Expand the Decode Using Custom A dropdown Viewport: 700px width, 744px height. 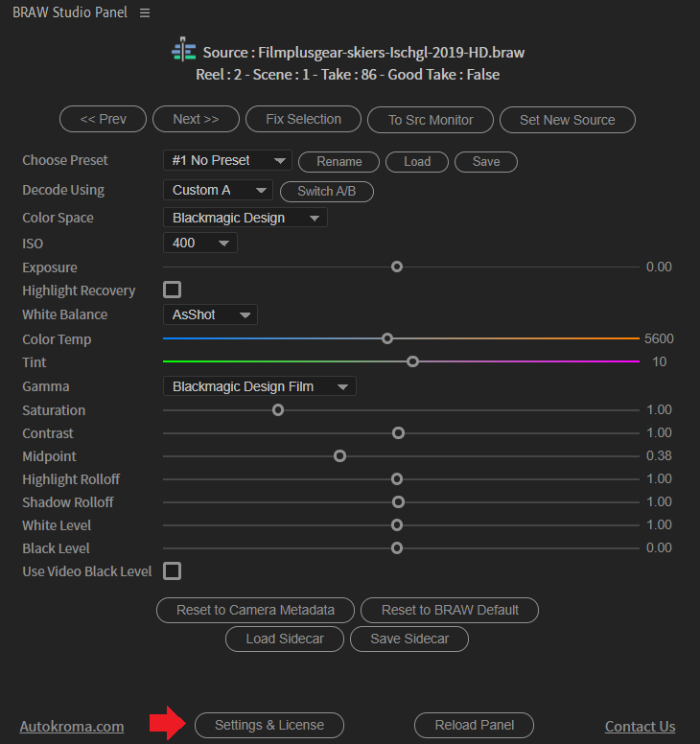pyautogui.click(x=218, y=190)
